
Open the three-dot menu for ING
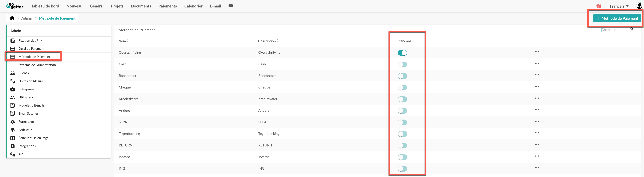537,167
